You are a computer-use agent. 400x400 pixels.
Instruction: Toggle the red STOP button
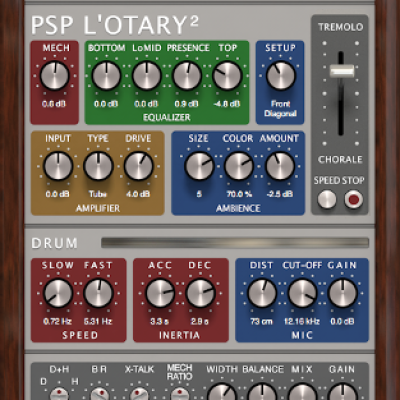[354, 199]
